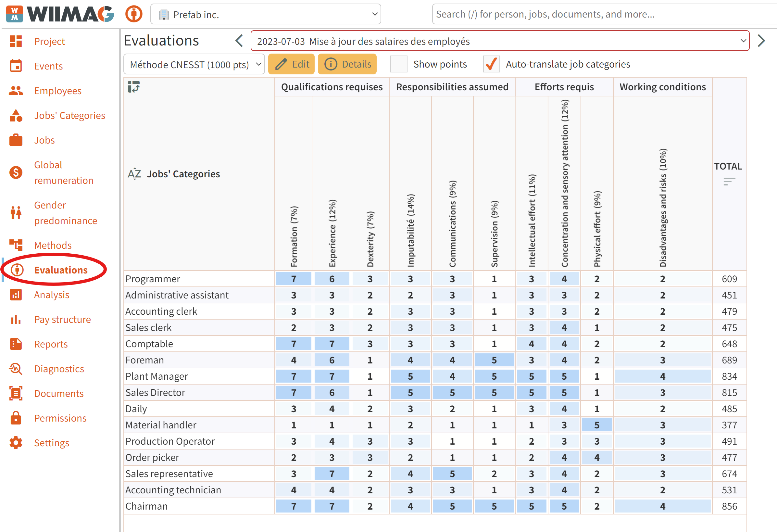Viewport: 777px width, 532px height.
Task: Click the Diagnostics magnifier icon
Action: coord(16,369)
